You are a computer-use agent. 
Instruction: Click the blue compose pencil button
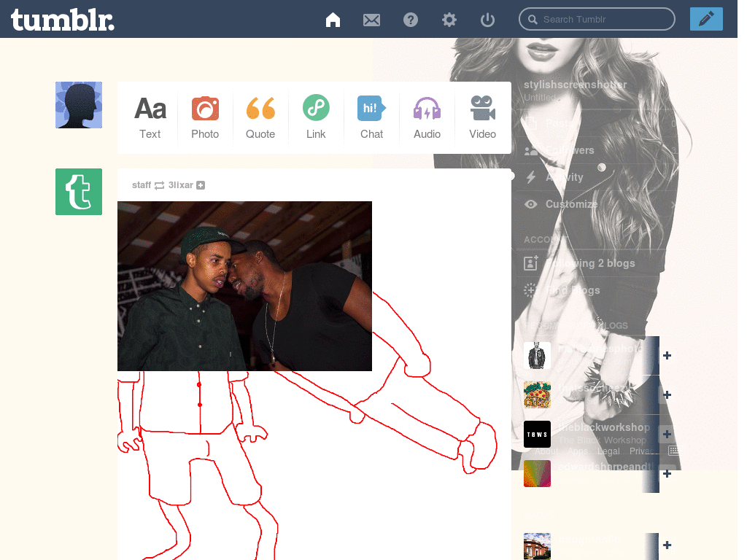click(x=706, y=19)
